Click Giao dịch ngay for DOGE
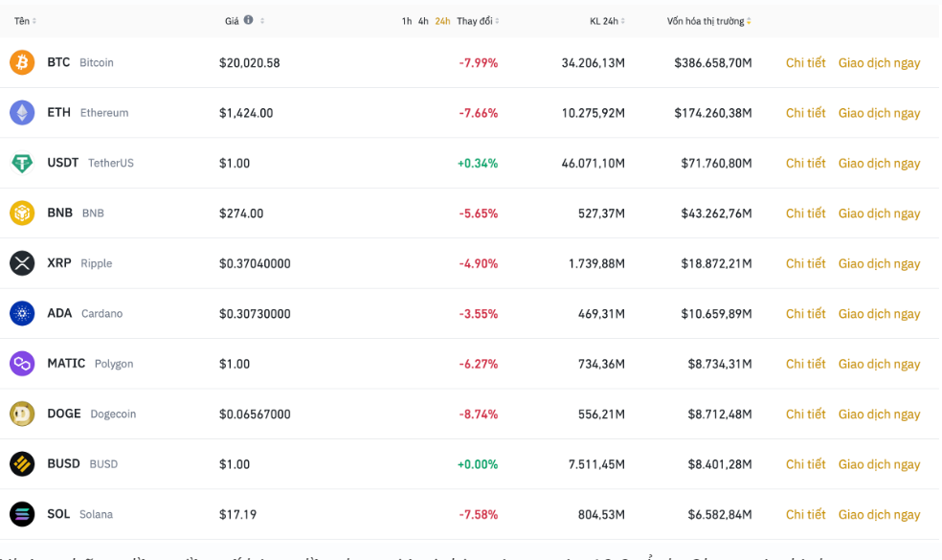Image resolution: width=942 pixels, height=560 pixels. 879,414
